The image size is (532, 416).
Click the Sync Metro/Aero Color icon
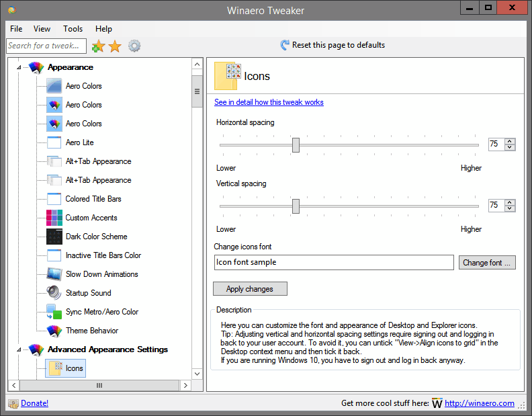(x=54, y=312)
